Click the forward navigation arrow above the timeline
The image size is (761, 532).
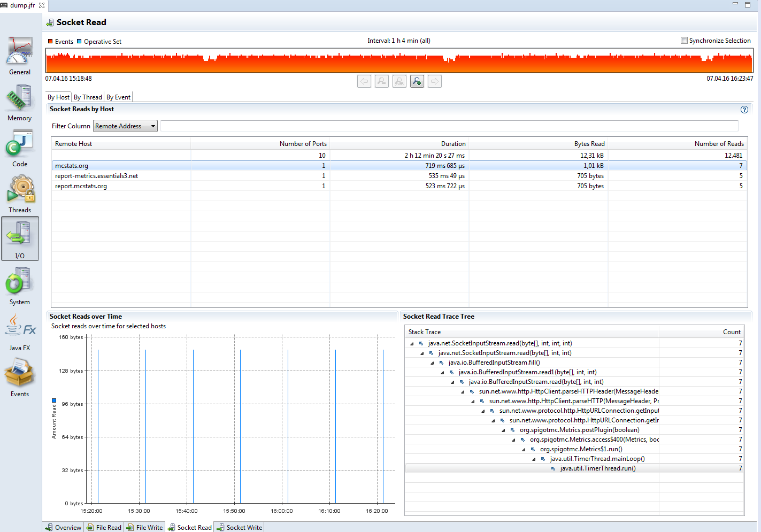coord(434,81)
